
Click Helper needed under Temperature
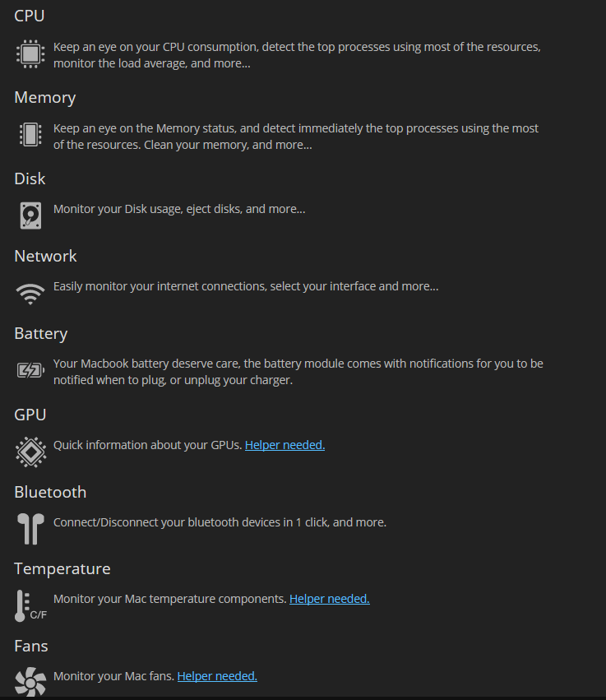pyautogui.click(x=329, y=598)
